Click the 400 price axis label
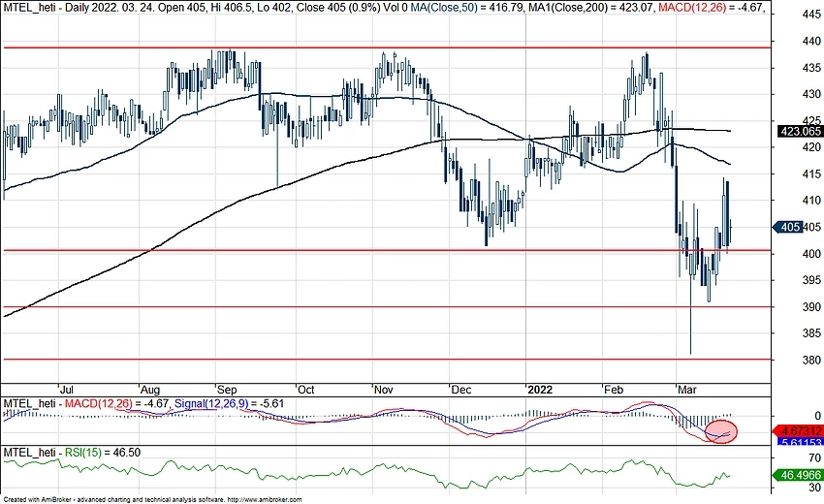The height and width of the screenshot is (504, 824). (812, 254)
